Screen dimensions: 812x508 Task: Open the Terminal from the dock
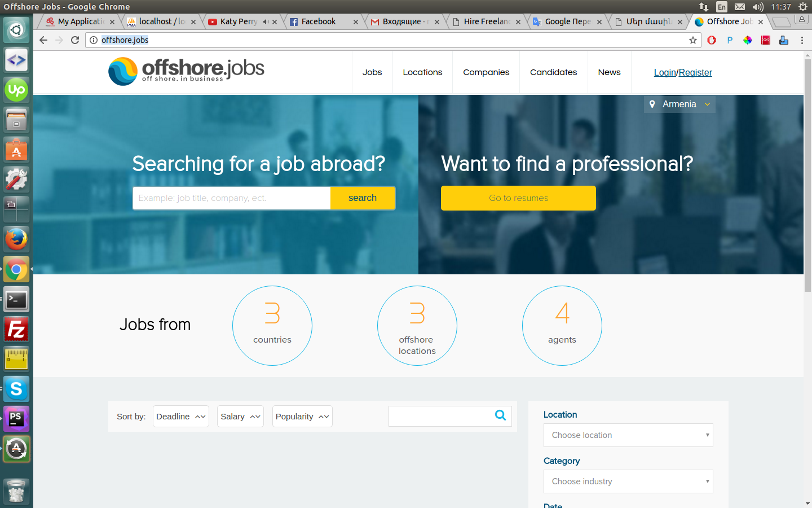16,299
